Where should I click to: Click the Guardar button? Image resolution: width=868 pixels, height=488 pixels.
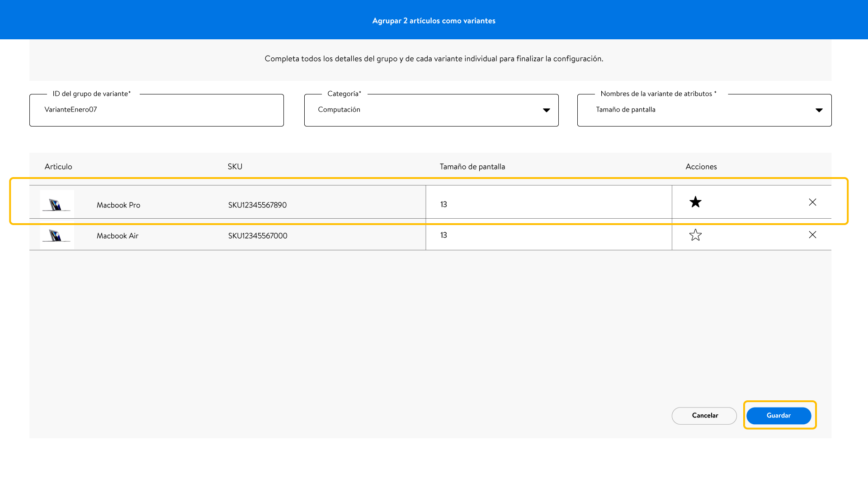tap(778, 416)
